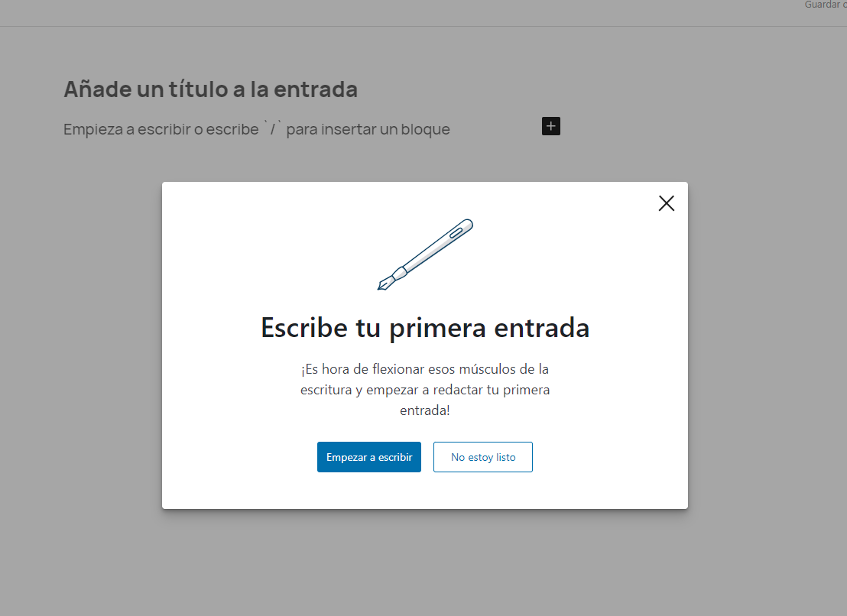The height and width of the screenshot is (616, 847).
Task: Close the welcome dialog with the X icon
Action: click(x=666, y=203)
